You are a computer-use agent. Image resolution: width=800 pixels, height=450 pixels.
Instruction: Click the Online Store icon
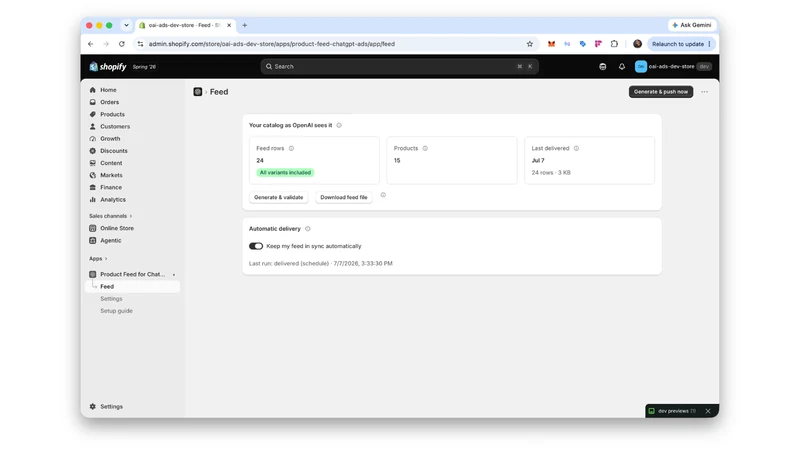coord(92,228)
